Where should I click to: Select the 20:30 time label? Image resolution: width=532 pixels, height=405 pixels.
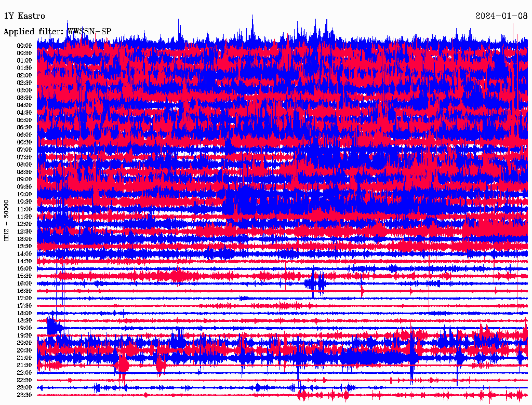coord(24,350)
